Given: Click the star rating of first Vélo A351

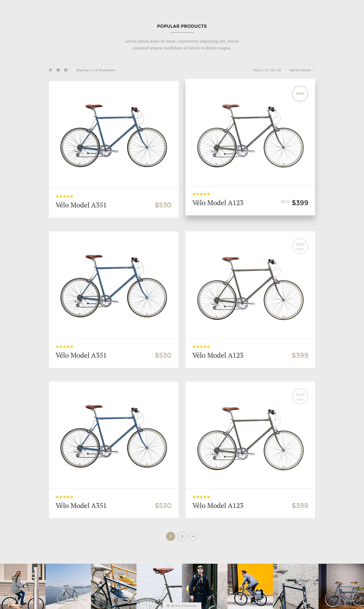Looking at the screenshot, I should coord(64,196).
